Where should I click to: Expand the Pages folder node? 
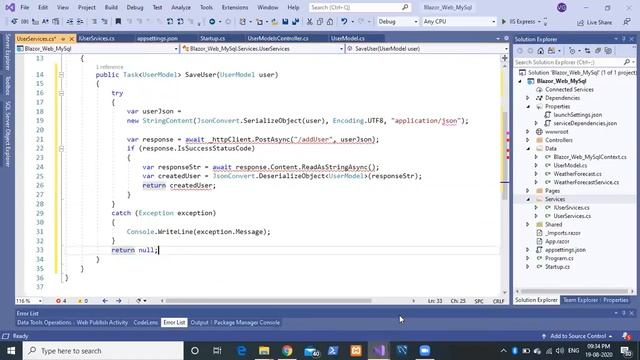click(528, 191)
